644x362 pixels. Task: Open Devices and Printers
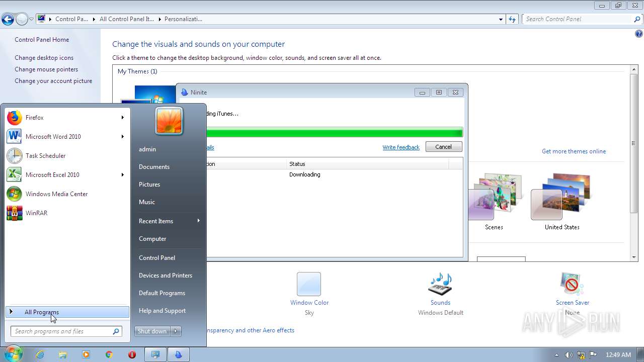pos(166,276)
